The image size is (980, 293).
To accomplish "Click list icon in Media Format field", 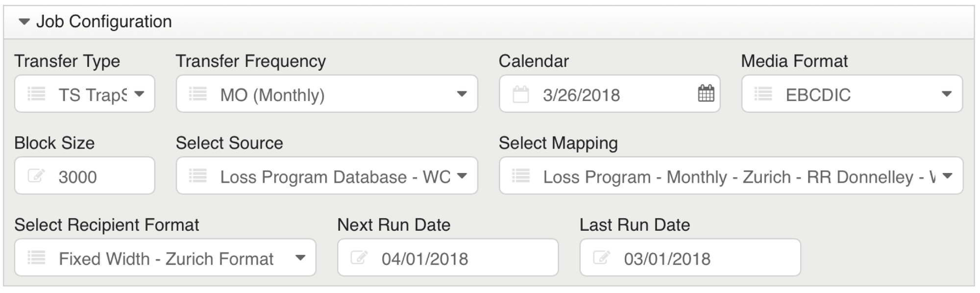I will 763,94.
